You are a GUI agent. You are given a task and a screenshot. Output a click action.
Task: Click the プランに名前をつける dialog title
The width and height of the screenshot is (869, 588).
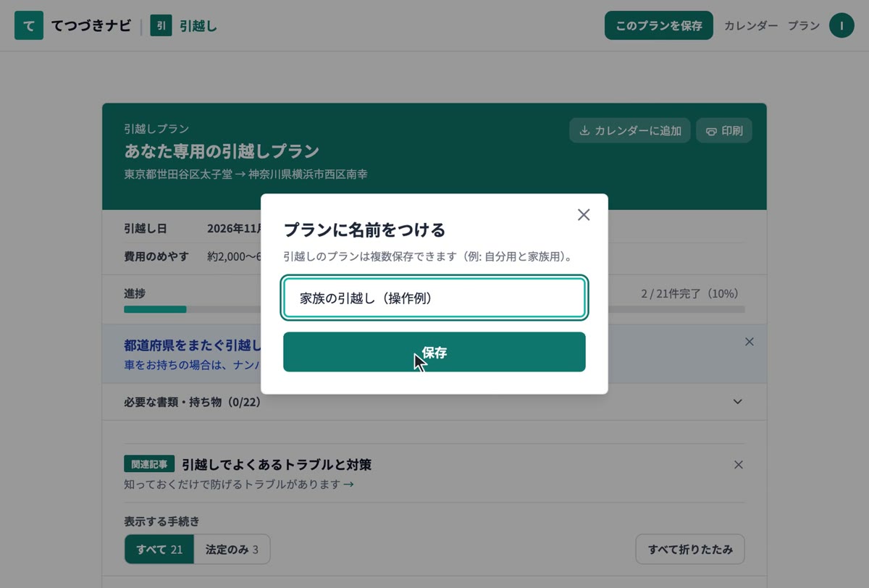tap(364, 230)
